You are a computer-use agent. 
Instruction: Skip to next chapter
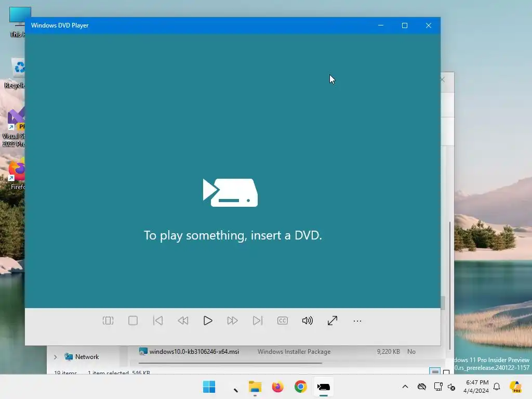tap(258, 321)
